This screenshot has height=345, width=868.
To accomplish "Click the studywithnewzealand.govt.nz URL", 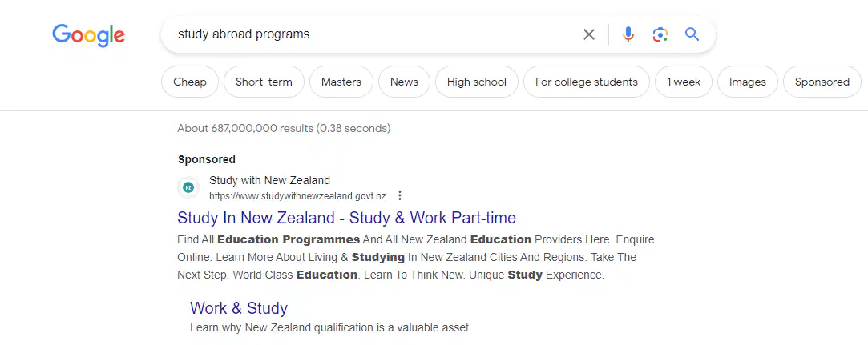I will click(298, 196).
